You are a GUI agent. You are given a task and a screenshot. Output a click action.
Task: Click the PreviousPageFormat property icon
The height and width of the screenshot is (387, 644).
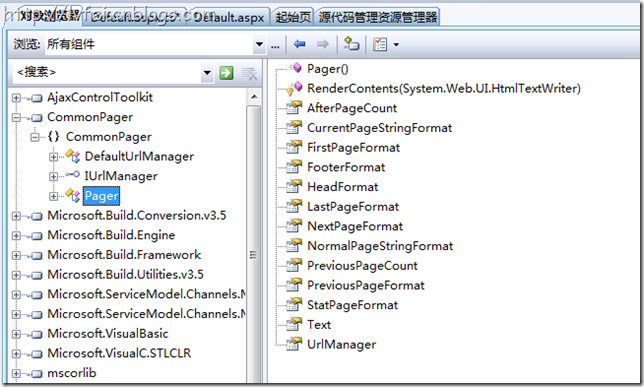click(294, 285)
